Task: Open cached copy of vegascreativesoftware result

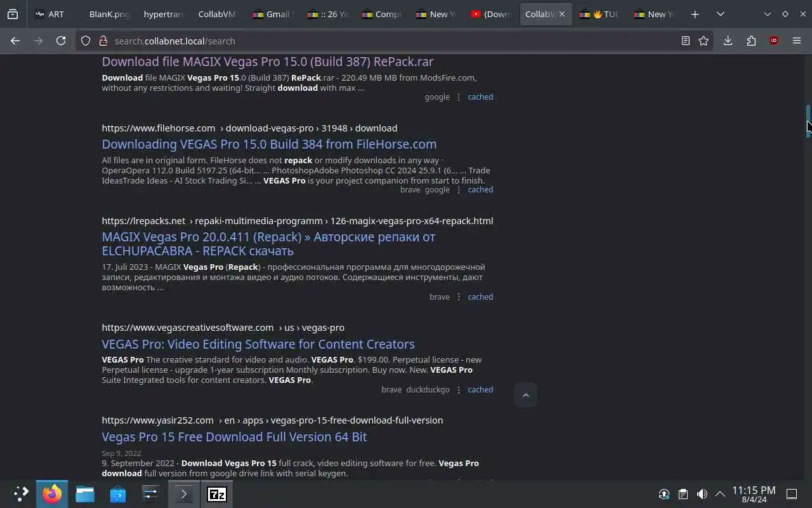Action: click(480, 390)
